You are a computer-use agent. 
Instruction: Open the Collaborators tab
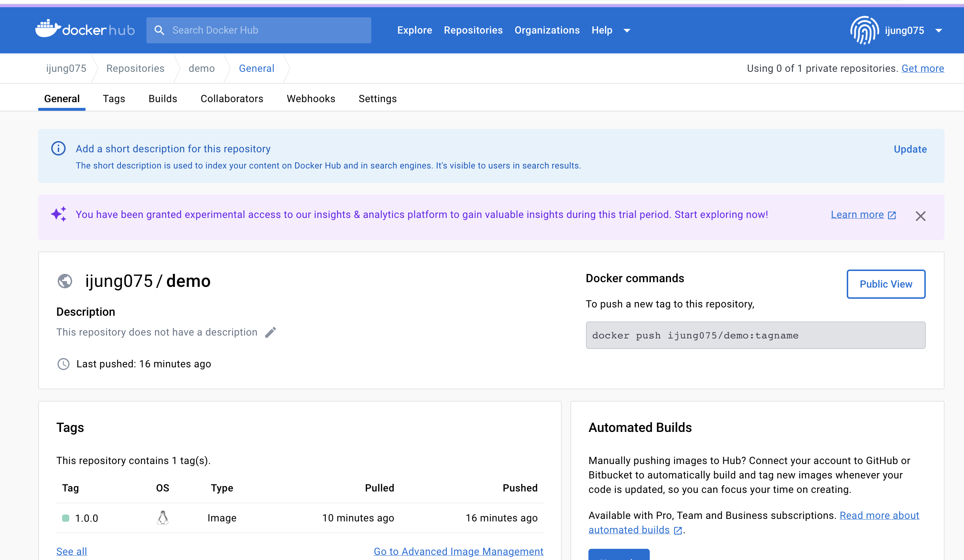[x=232, y=99]
